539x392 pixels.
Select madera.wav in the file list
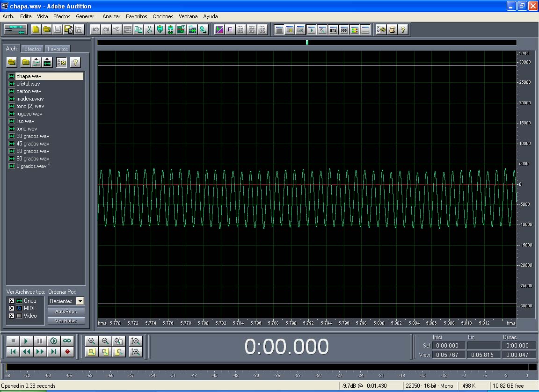pyautogui.click(x=30, y=99)
